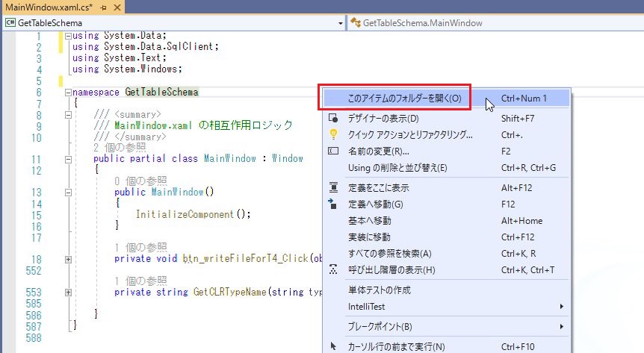Select '単体テストの作成' menu item

[x=447, y=290]
